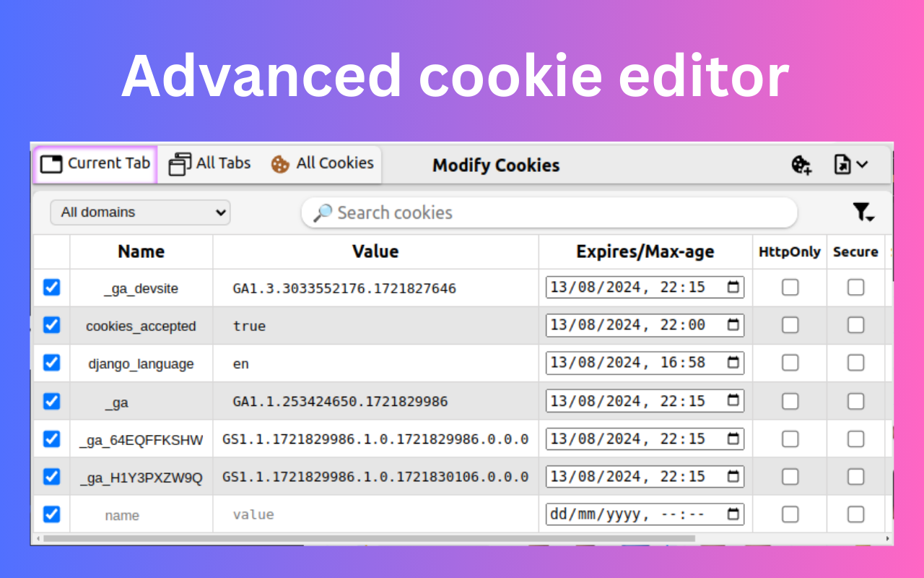Enable Secure for django_language cookie
924x578 pixels.
[x=855, y=363]
